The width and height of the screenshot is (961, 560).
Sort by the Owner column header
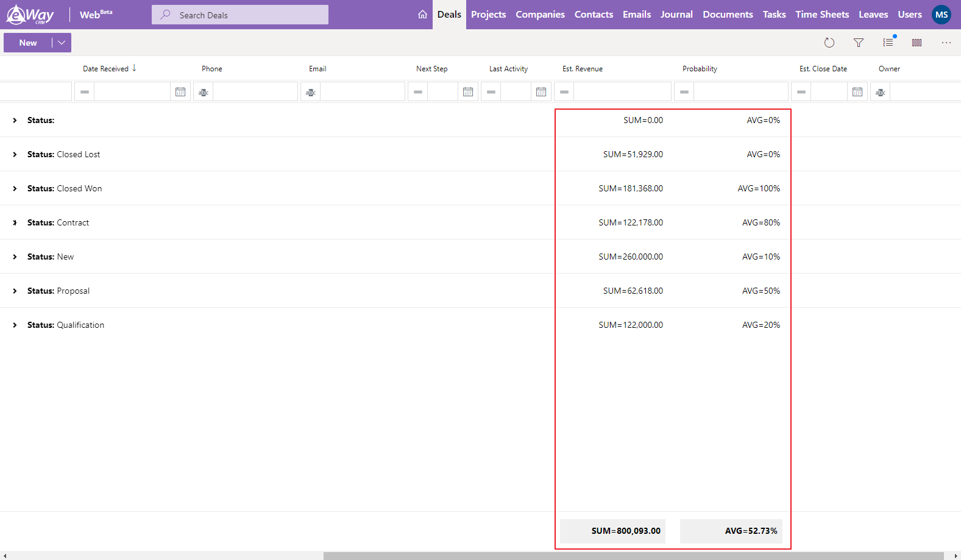889,69
